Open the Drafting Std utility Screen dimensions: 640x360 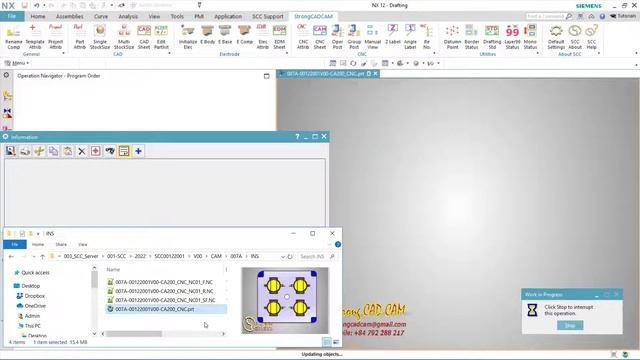492,37
